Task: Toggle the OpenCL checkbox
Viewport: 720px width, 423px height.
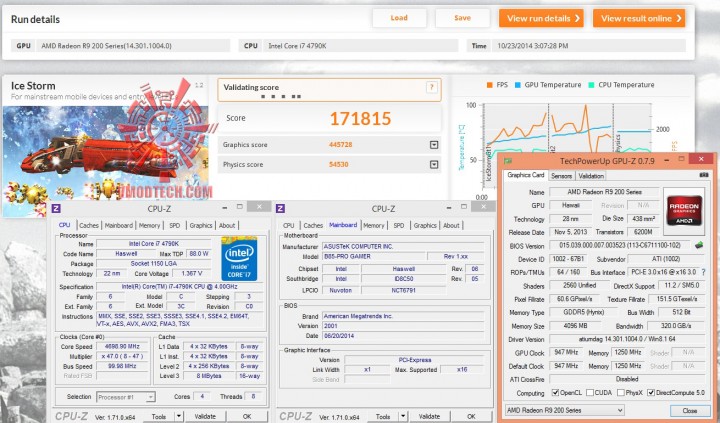Action: [555, 393]
